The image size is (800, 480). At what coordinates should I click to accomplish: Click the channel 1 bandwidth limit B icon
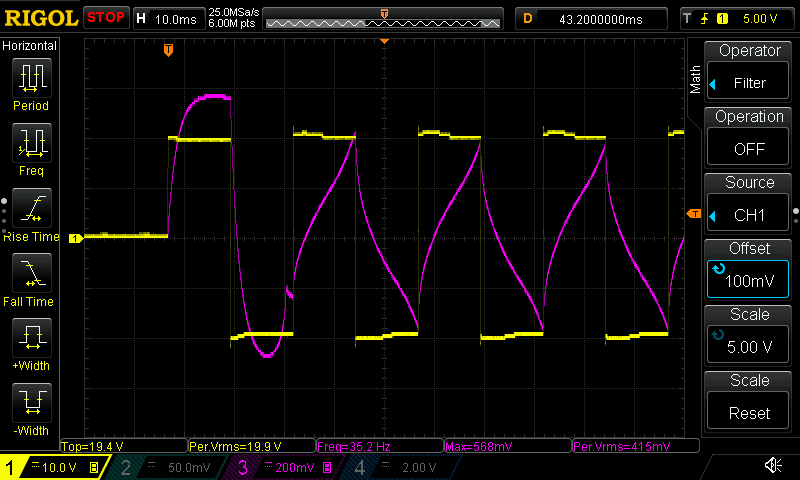94,467
